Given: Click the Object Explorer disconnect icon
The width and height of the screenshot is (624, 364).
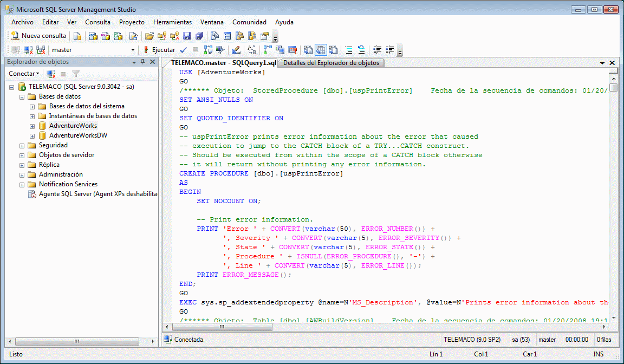Looking at the screenshot, I should pos(51,74).
